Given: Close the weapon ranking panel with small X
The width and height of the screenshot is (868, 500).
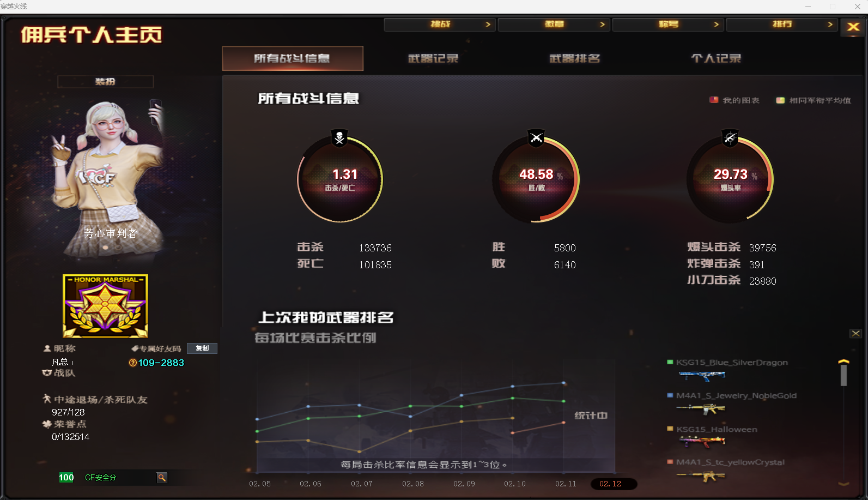Looking at the screenshot, I should click(855, 334).
